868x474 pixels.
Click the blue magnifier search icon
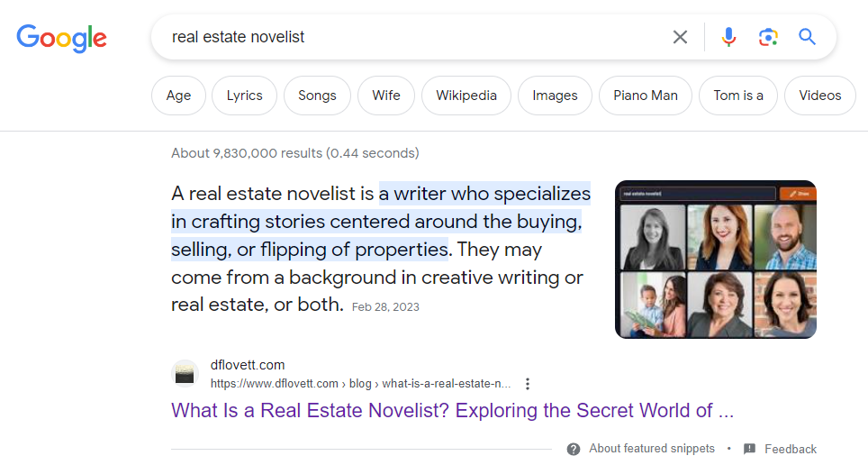coord(807,37)
